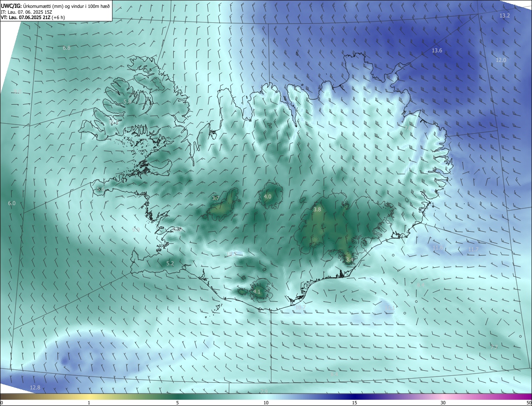Click the 4.0 value label on the glacier
The height and width of the screenshot is (406, 532).
click(x=268, y=197)
